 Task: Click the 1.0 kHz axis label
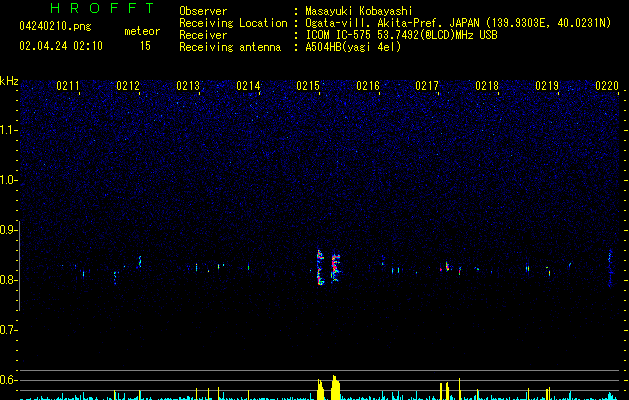click(8, 180)
